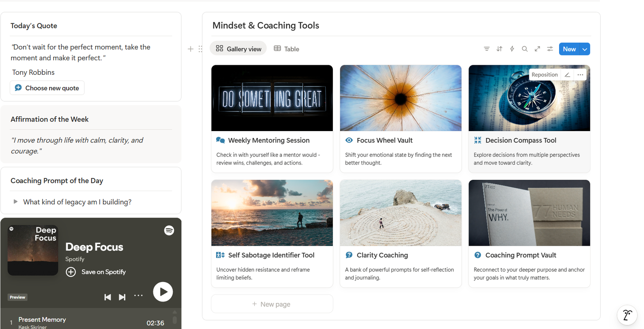The height and width of the screenshot is (329, 644).
Task: Add a New page in gallery
Action: [272, 304]
